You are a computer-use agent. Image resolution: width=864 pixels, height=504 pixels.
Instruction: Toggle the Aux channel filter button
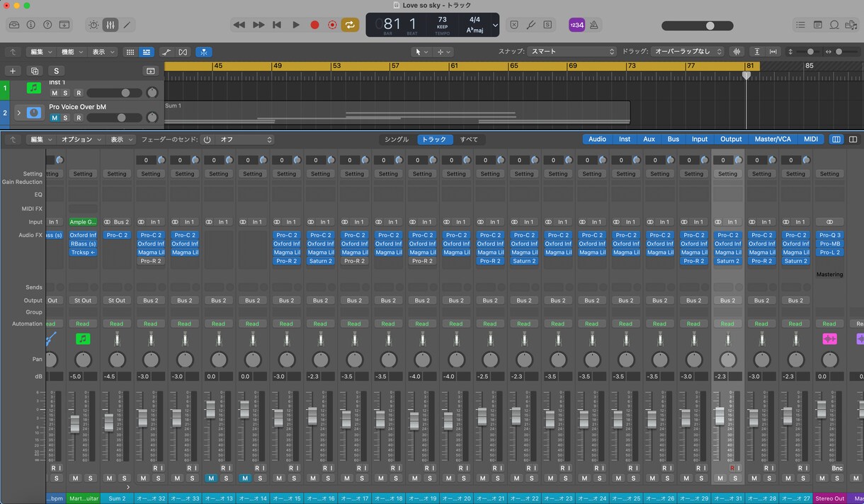point(649,139)
